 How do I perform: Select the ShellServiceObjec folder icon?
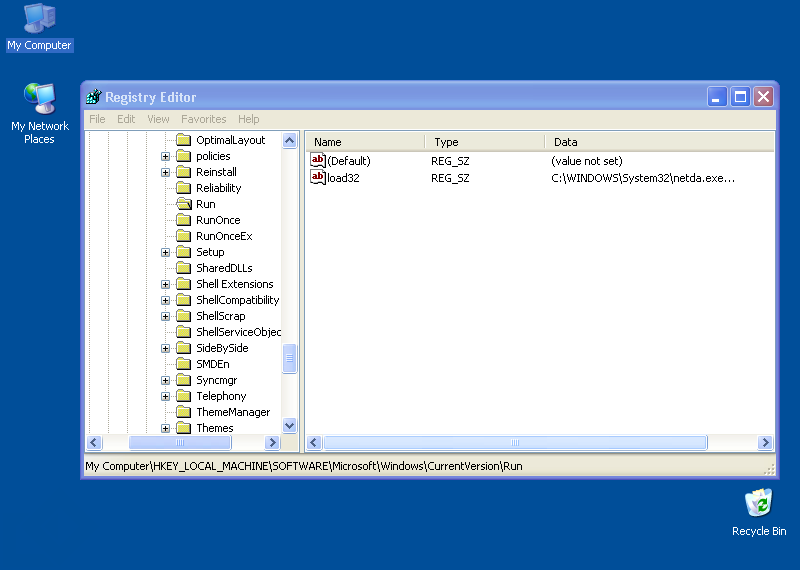point(184,332)
